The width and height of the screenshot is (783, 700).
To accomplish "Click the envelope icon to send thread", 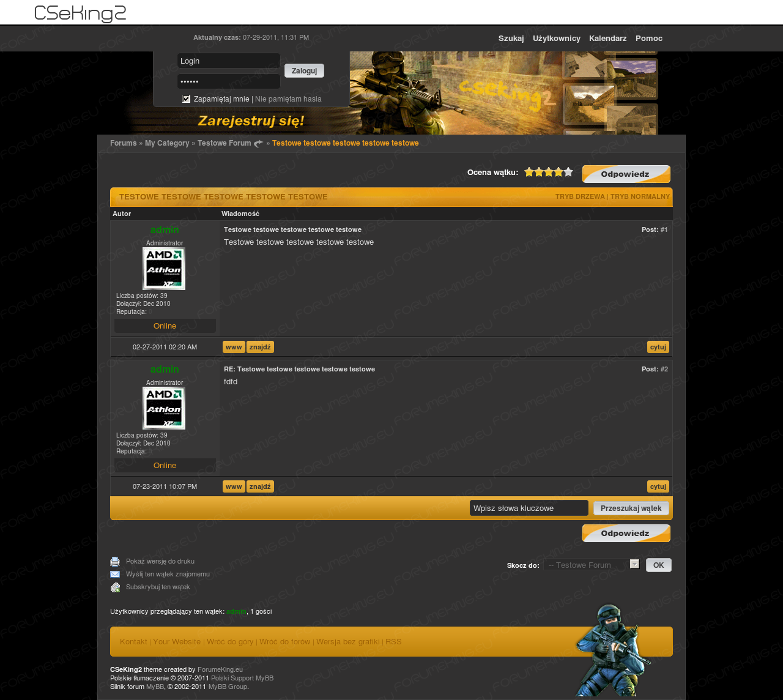I will click(x=115, y=575).
